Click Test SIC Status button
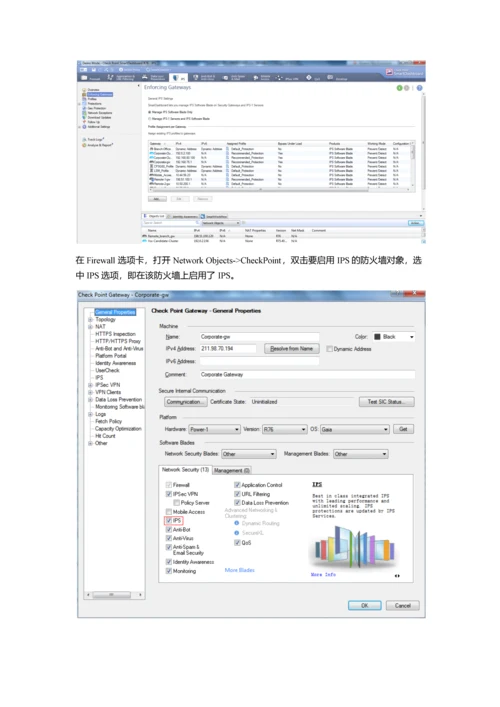The height and width of the screenshot is (707, 500). 386,402
